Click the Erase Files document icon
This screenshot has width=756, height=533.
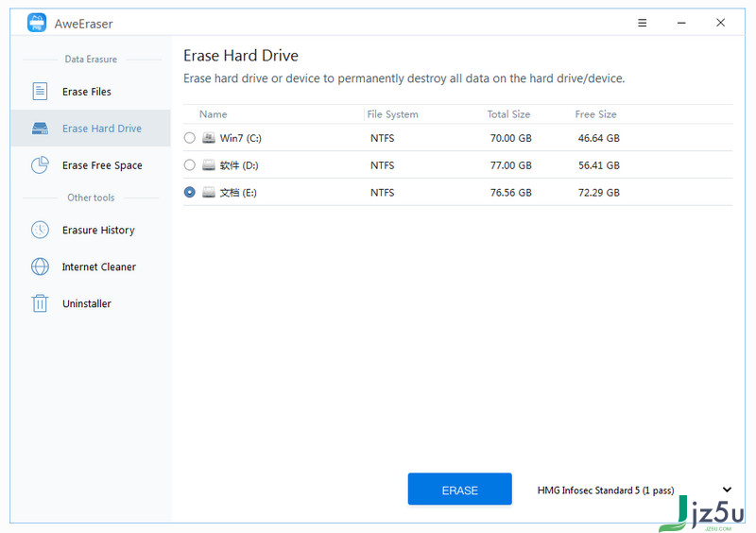(x=40, y=91)
